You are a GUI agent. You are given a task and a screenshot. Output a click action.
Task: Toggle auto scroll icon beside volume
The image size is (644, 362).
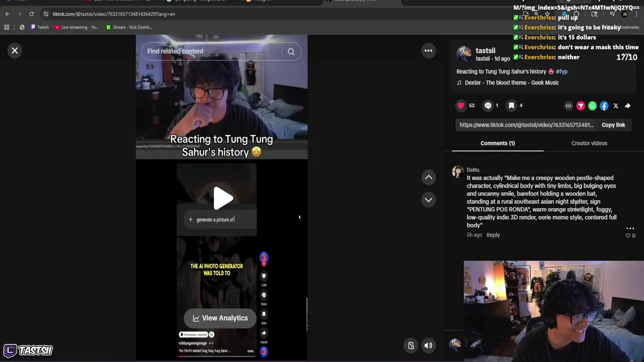(411, 345)
